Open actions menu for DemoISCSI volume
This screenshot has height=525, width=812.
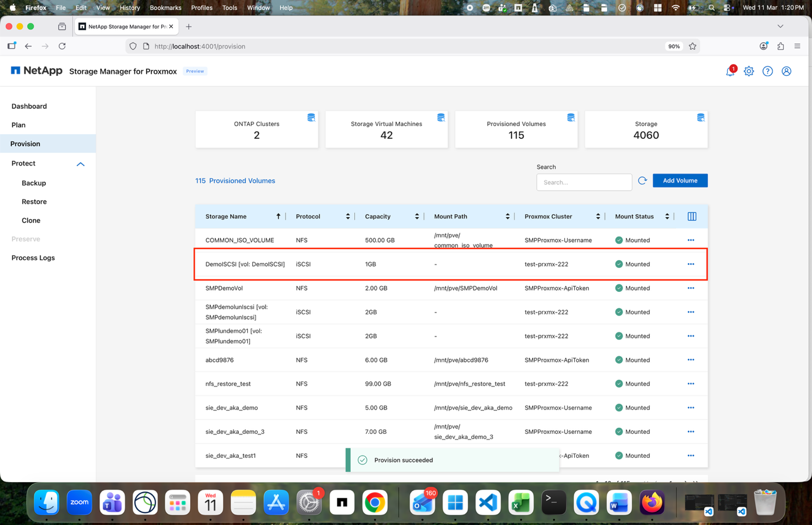coord(690,264)
